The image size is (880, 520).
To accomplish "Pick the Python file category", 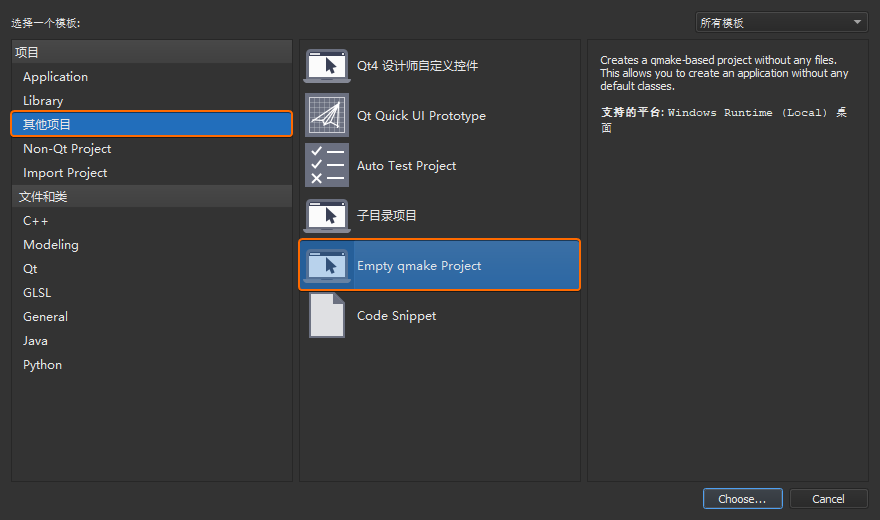I will (43, 365).
